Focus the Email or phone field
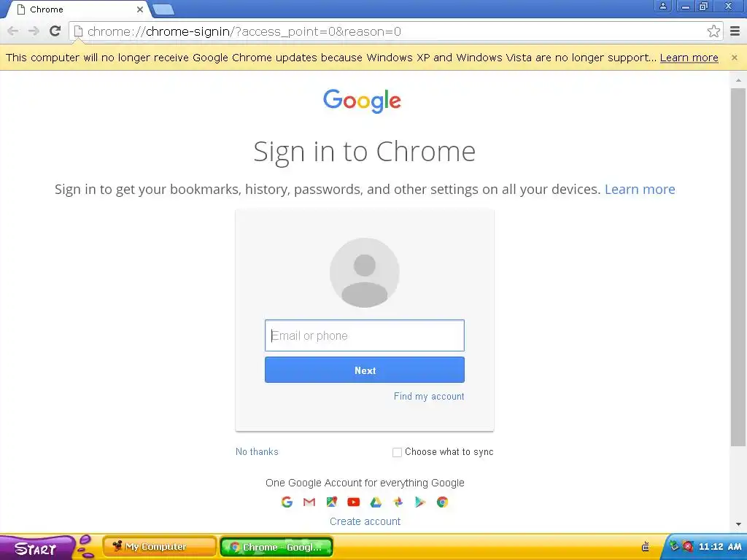The height and width of the screenshot is (560, 747). coord(365,335)
